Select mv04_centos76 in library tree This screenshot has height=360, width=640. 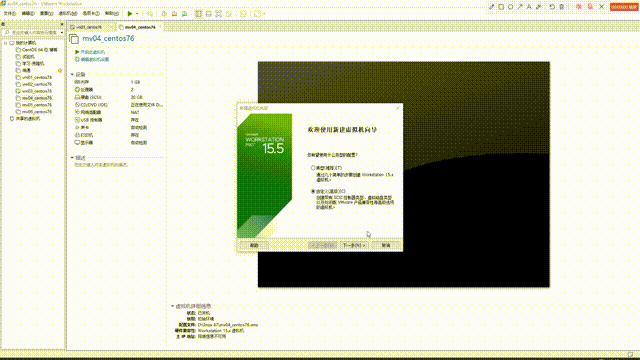tap(34, 98)
